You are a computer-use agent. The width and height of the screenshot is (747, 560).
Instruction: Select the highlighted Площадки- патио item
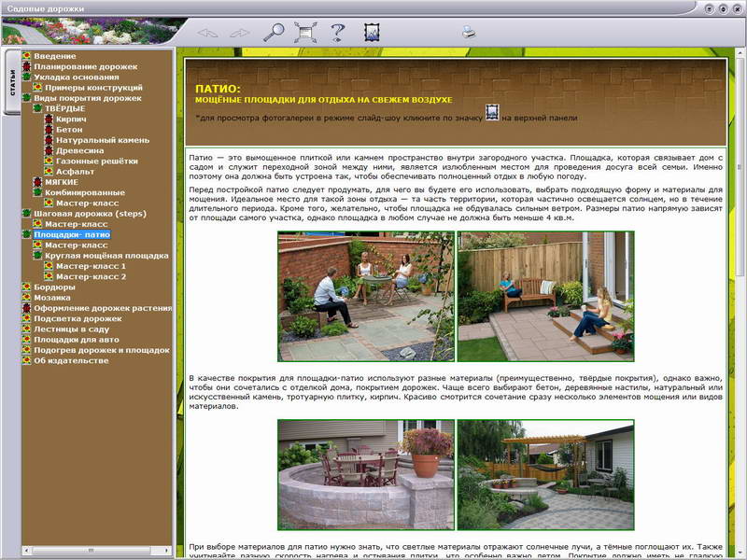tap(72, 234)
